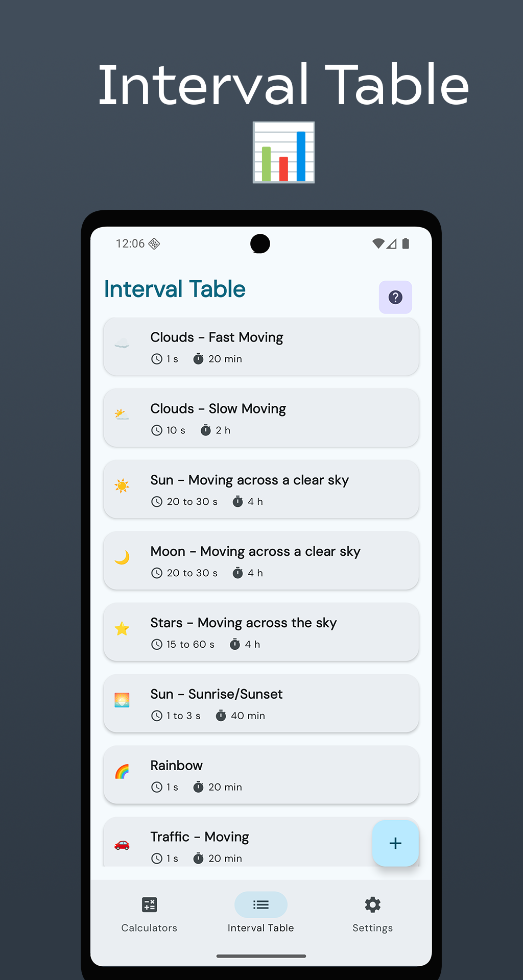Screen dimensions: 523x980
Task: Click the 10 s interval value
Action: point(176,430)
